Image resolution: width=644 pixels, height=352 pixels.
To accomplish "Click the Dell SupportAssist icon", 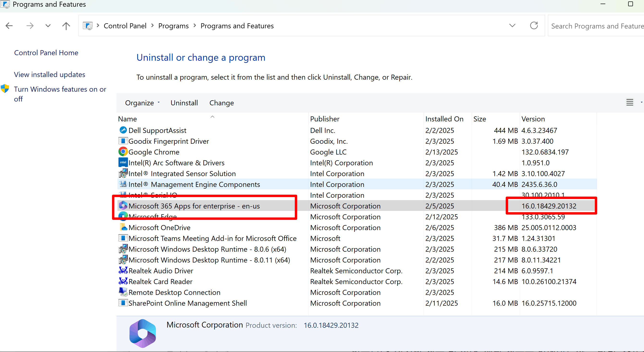I will [123, 130].
